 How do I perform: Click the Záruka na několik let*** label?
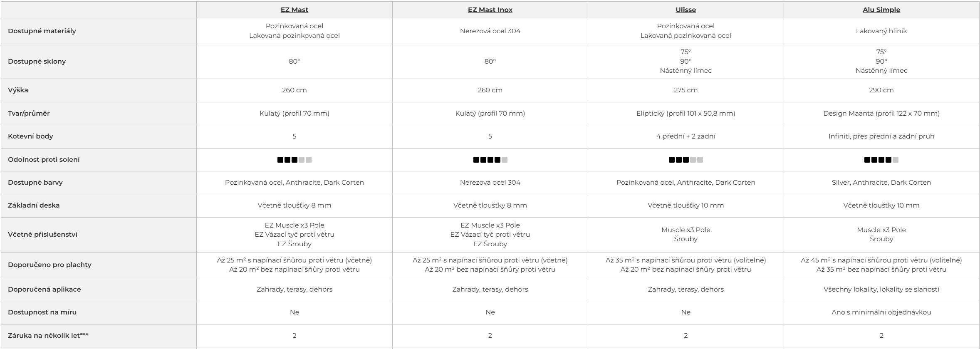pos(48,335)
